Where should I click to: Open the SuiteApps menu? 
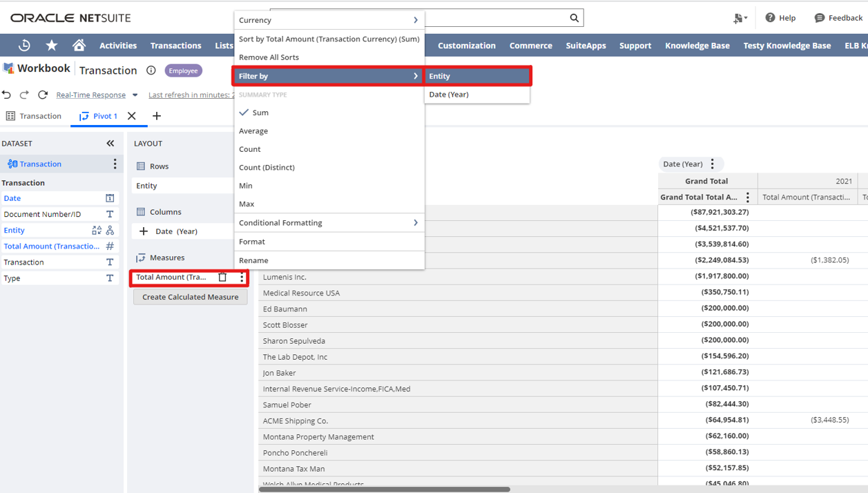586,46
